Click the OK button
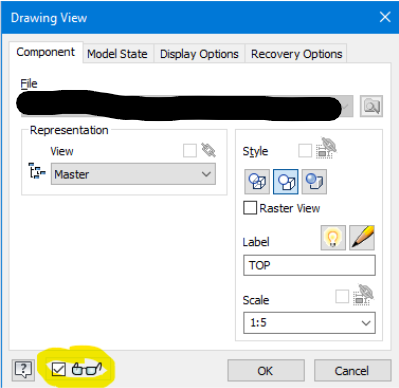This screenshot has height=388, width=399. point(266,370)
